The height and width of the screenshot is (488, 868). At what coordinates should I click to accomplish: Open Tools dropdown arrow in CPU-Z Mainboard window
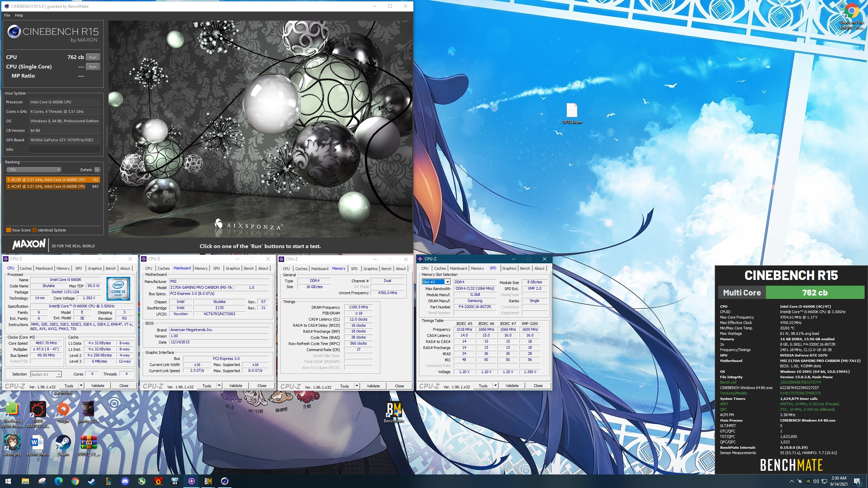coord(219,386)
